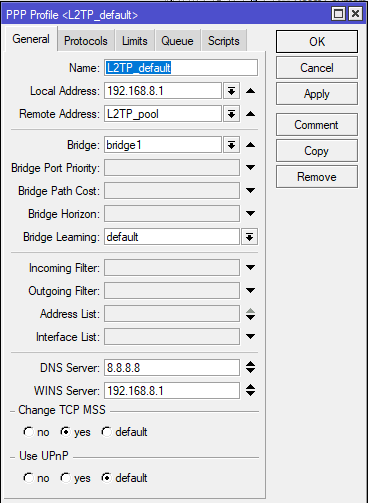Apply the profile changes
368x503 pixels.
317,94
